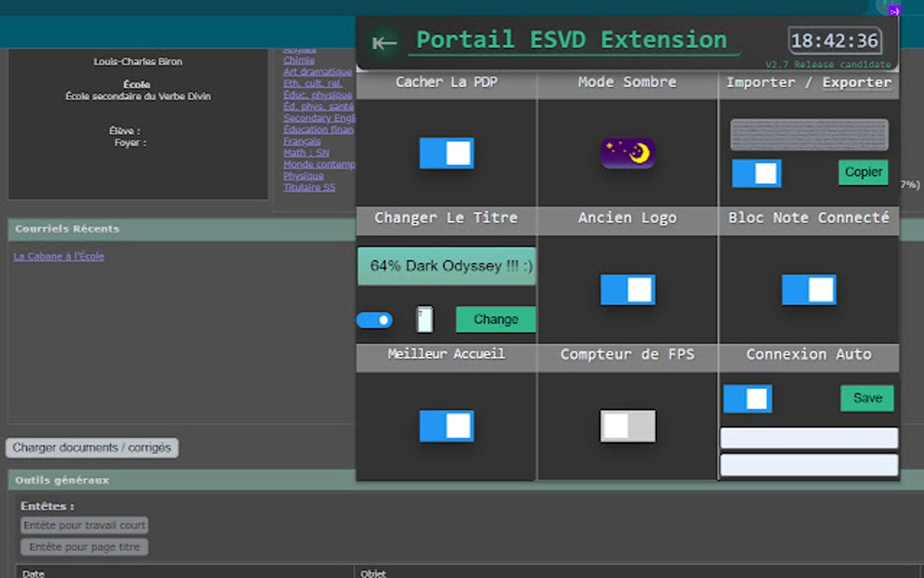Click the 18:42:36 clock display
Viewport: 924px width, 578px height.
click(x=834, y=41)
